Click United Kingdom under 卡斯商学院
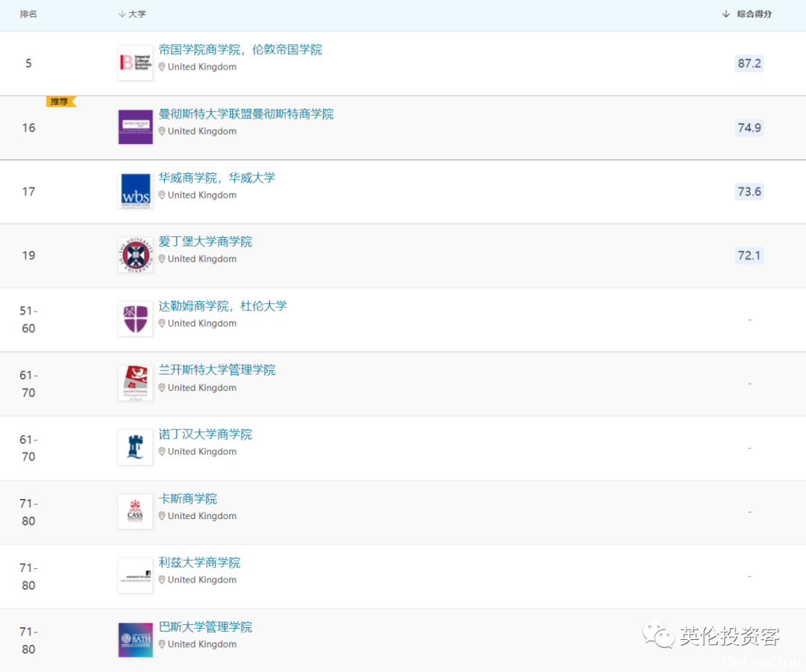The height and width of the screenshot is (672, 806). [202, 516]
